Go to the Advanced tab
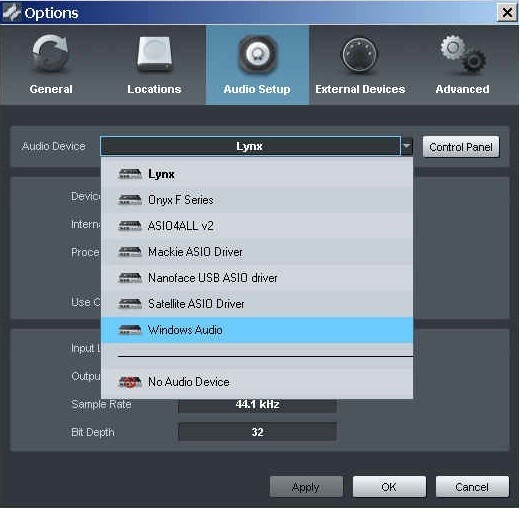Image resolution: width=519 pixels, height=508 pixels. (x=463, y=65)
